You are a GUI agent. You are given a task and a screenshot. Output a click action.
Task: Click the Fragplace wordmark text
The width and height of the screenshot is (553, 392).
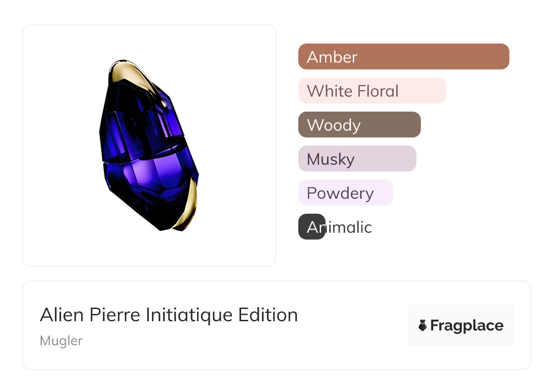click(x=467, y=326)
